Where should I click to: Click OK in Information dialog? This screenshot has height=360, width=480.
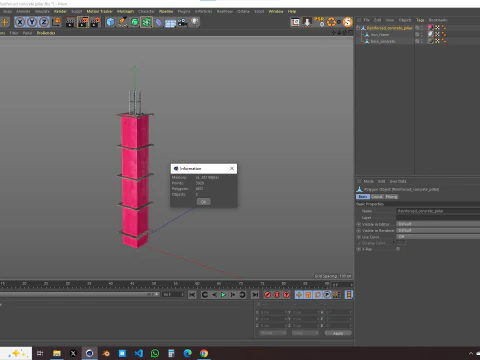203,202
